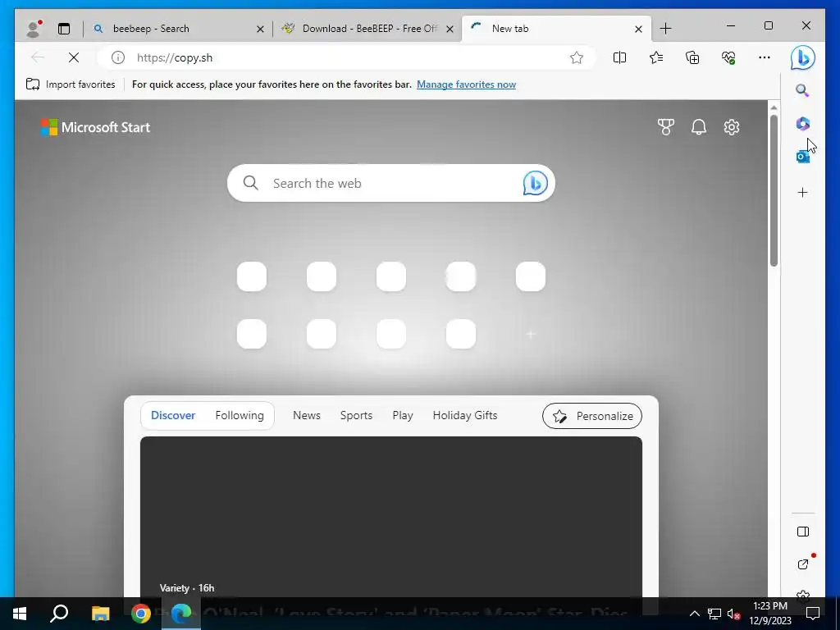840x630 pixels.
Task: Open Microsoft 365 sidebar app
Action: click(x=802, y=124)
